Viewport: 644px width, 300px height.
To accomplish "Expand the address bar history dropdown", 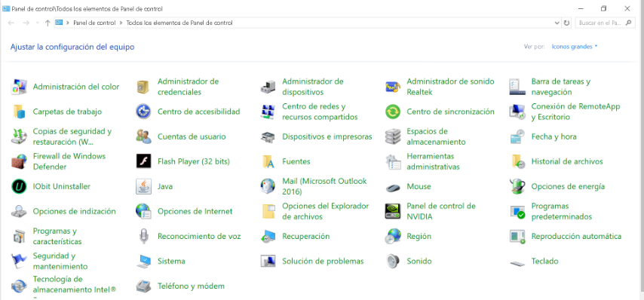I will 557,23.
